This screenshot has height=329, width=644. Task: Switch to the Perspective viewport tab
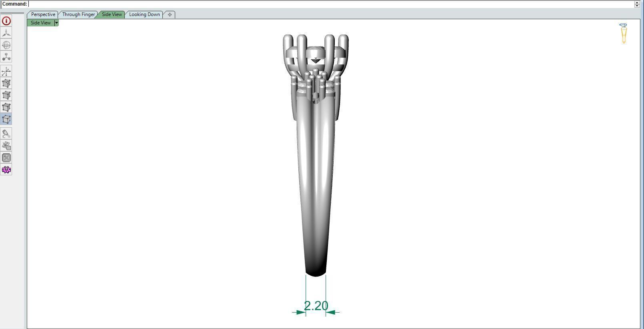tap(43, 14)
